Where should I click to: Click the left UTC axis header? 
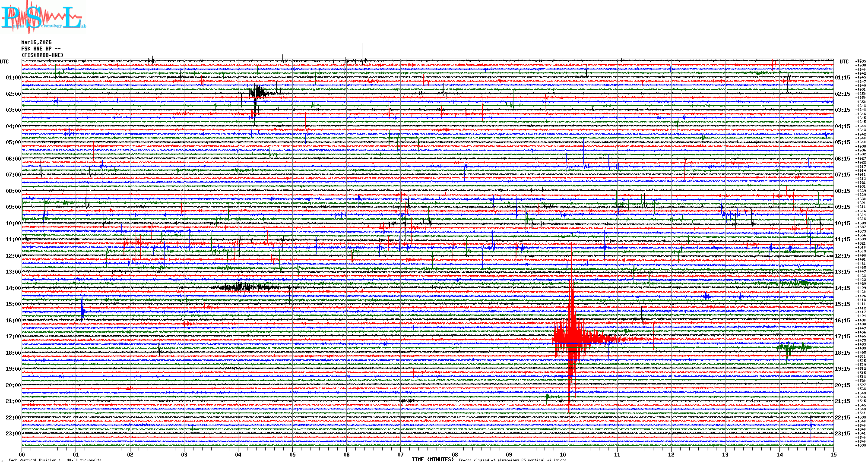[4, 62]
